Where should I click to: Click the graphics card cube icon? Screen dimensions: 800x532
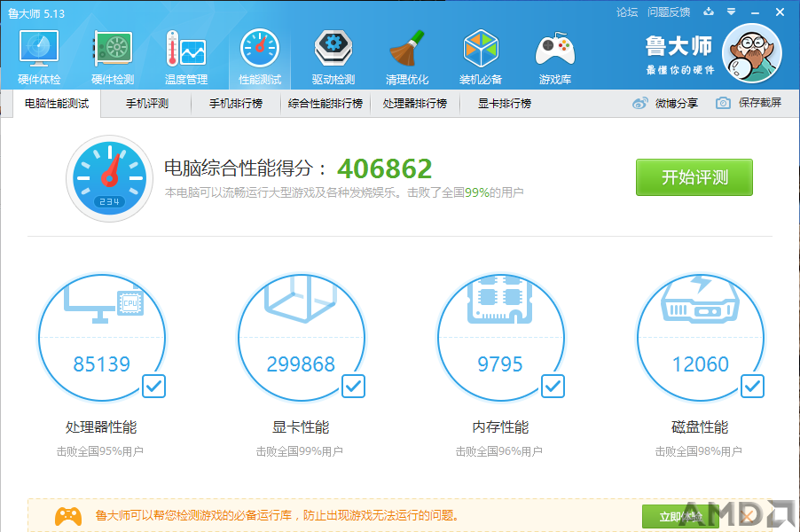click(x=301, y=299)
